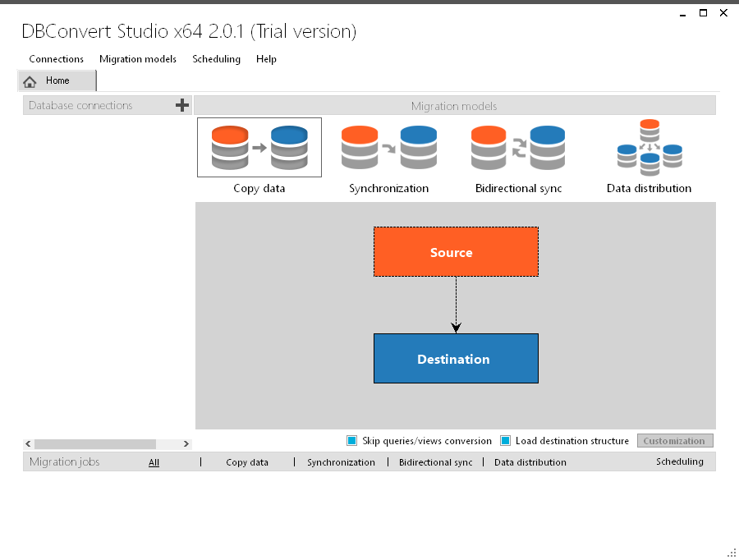Click the home icon on the Home tab
This screenshot has width=739, height=560.
tap(30, 80)
